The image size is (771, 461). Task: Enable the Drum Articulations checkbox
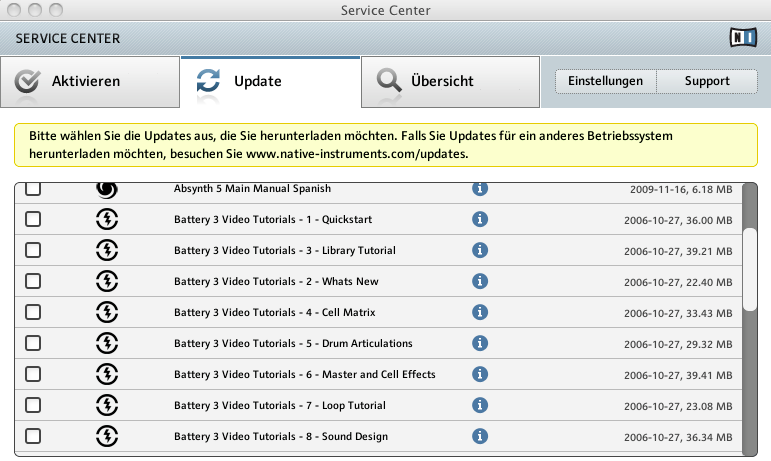(33, 343)
